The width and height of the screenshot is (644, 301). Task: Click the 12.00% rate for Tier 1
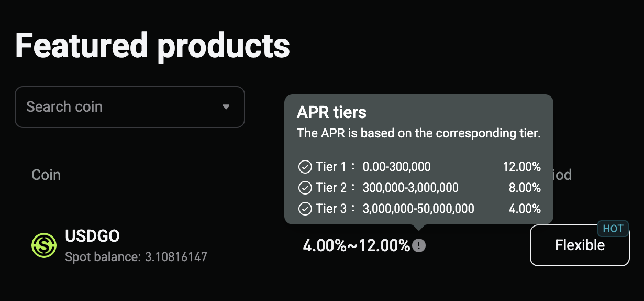[x=522, y=167]
